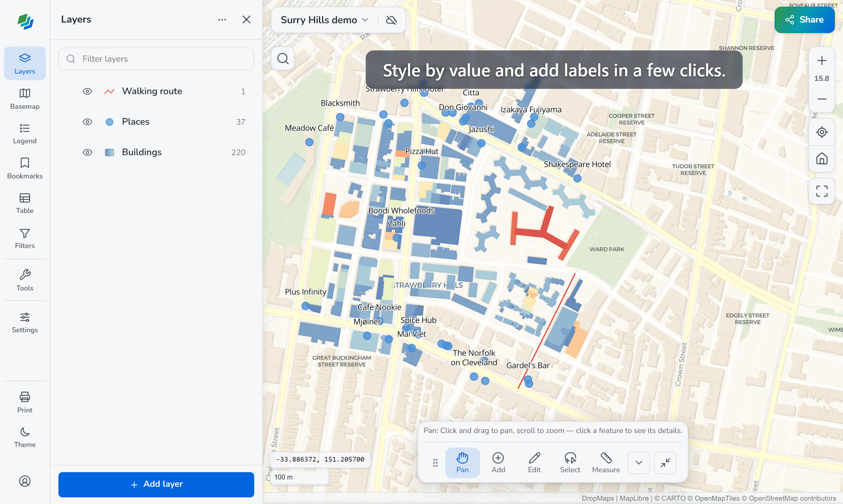This screenshot has width=843, height=504.
Task: Zoom in with the plus button
Action: pos(821,61)
